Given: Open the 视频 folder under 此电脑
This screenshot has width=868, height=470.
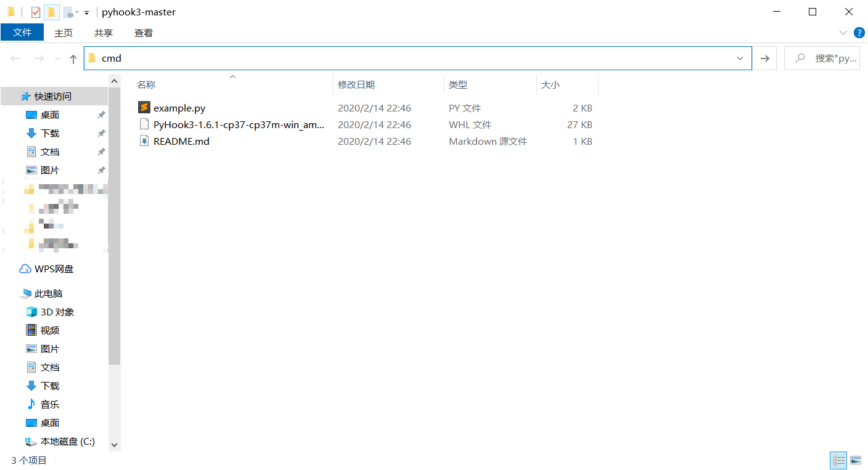Looking at the screenshot, I should [50, 331].
